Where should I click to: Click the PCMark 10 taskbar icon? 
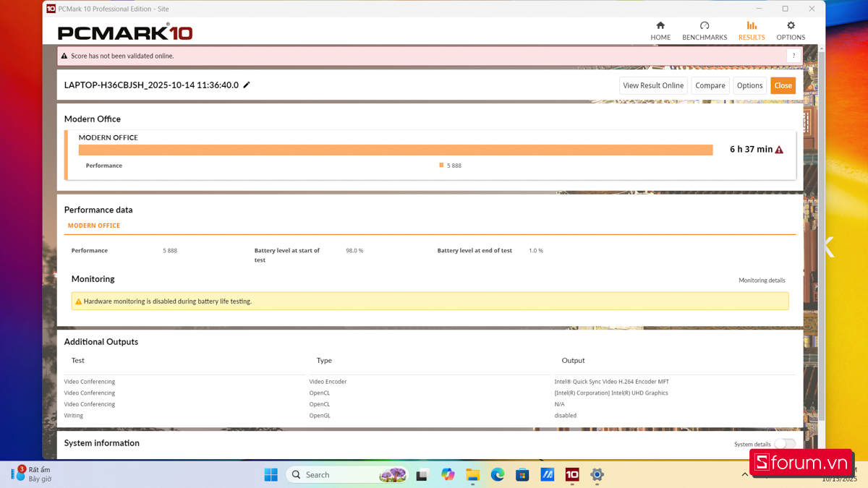572,474
